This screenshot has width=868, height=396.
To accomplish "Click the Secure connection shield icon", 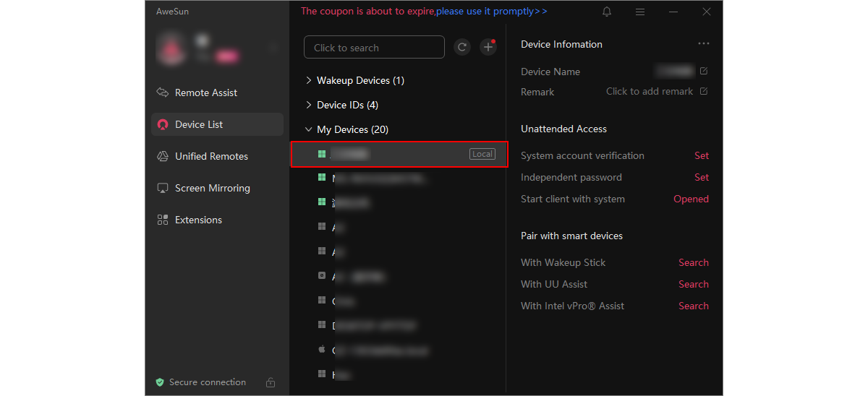I will coord(160,382).
